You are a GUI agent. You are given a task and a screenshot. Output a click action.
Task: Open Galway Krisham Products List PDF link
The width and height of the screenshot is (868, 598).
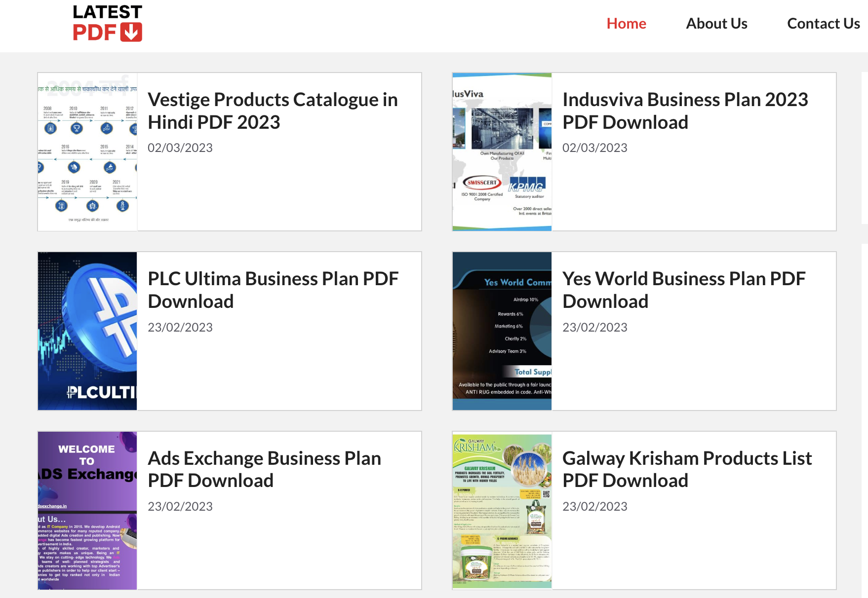click(x=687, y=469)
